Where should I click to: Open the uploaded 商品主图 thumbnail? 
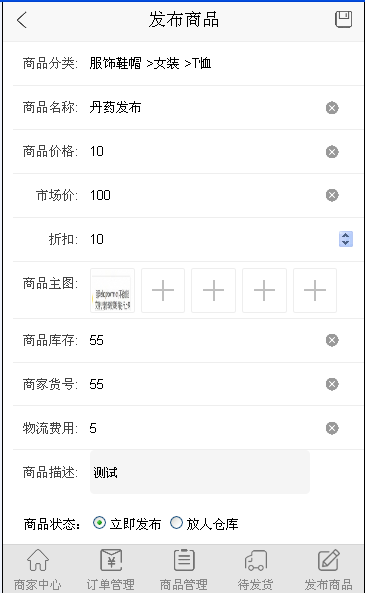point(112,290)
